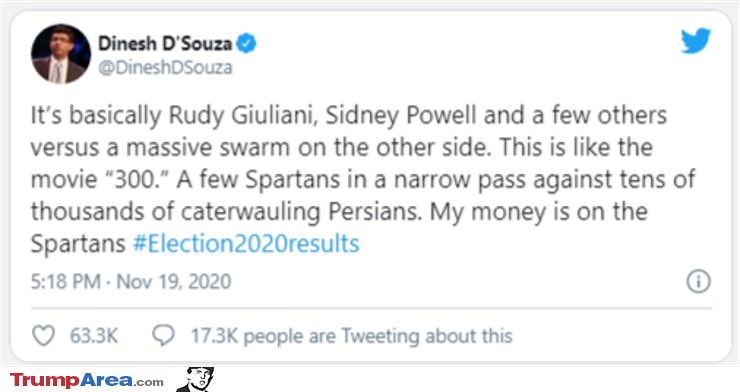Click the 63.3K likes count
Image resolution: width=740 pixels, height=392 pixels.
pyautogui.click(x=93, y=336)
